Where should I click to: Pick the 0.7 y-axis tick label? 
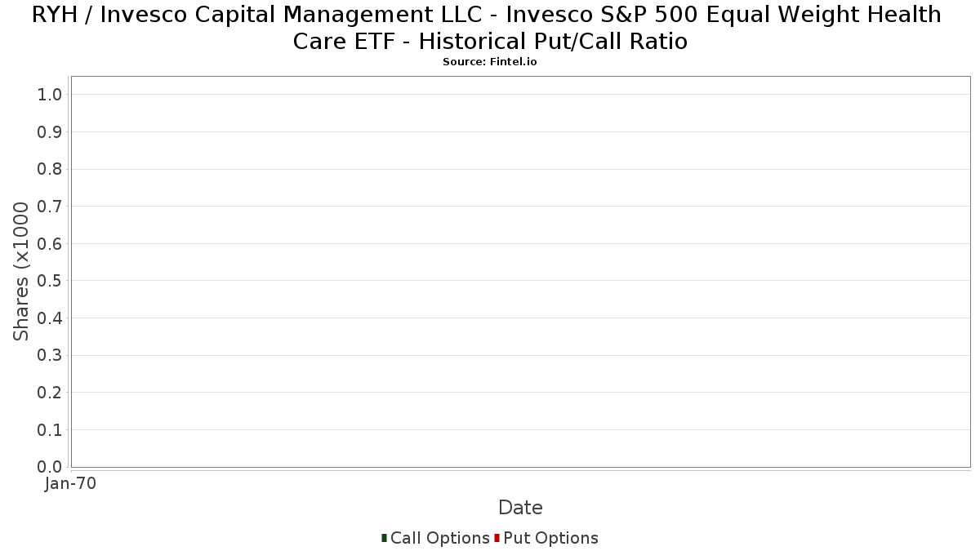pyautogui.click(x=50, y=207)
